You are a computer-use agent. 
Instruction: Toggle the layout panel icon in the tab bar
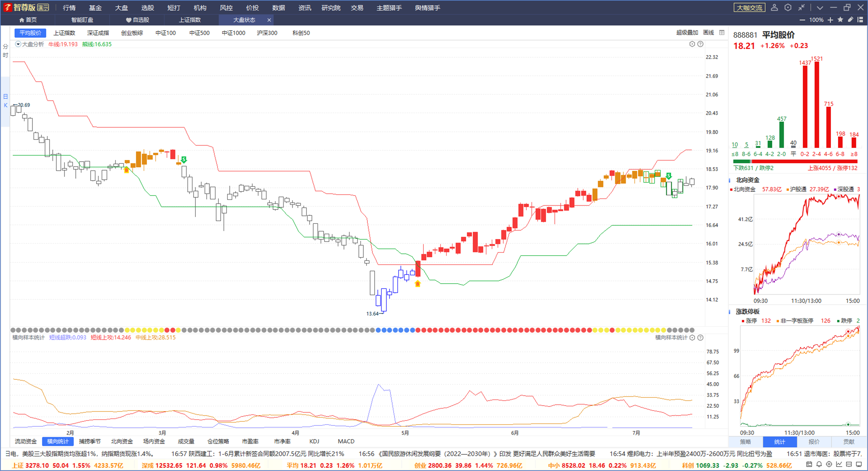[860, 20]
